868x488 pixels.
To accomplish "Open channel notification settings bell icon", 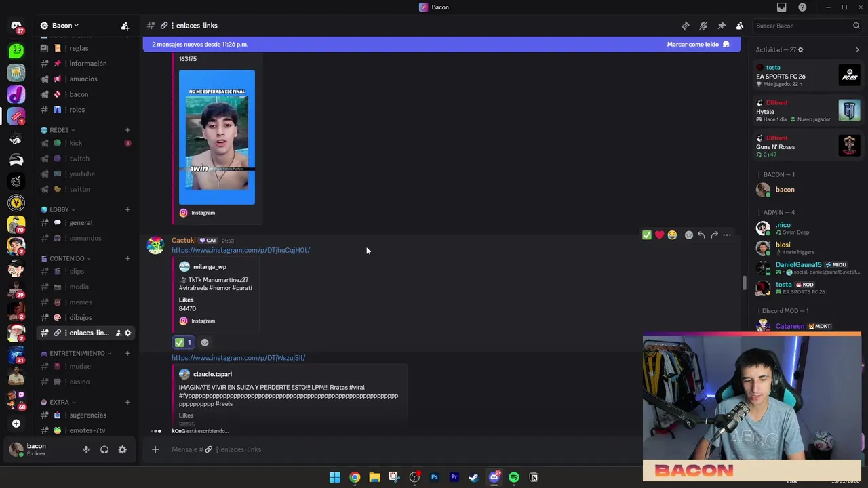I will 703,26.
